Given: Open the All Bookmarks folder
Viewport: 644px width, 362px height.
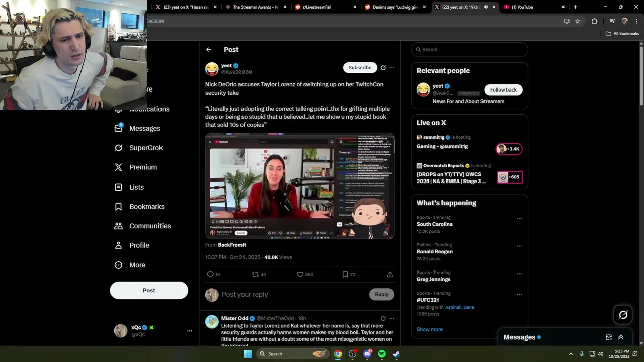Looking at the screenshot, I should click(x=622, y=34).
